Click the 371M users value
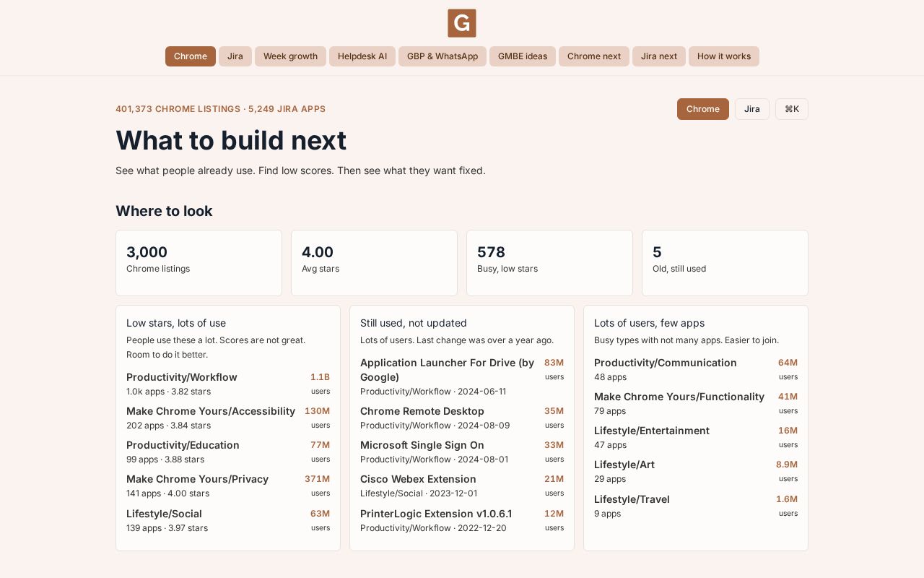Image resolution: width=924 pixels, height=578 pixels. pos(317,479)
